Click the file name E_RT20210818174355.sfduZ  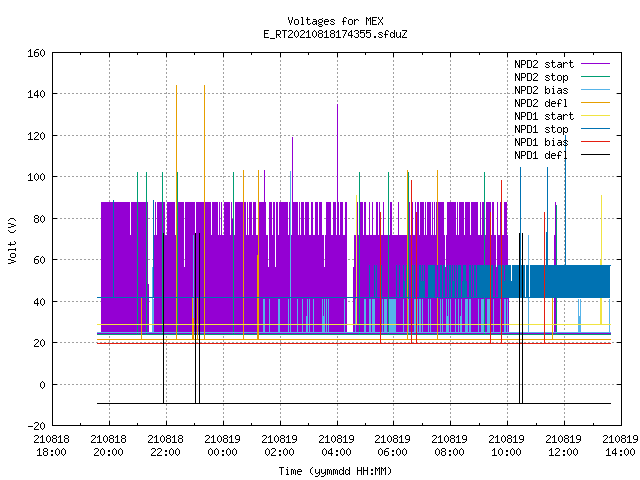pos(335,34)
